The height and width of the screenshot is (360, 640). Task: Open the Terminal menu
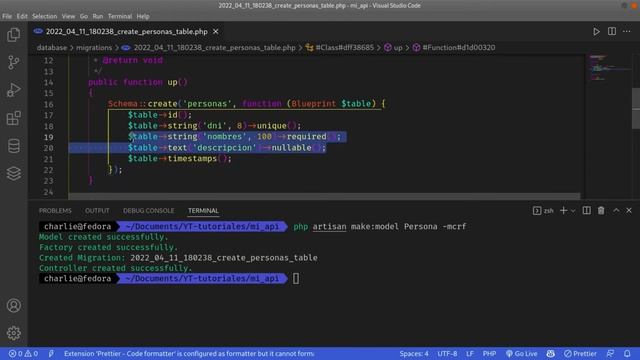click(x=120, y=16)
